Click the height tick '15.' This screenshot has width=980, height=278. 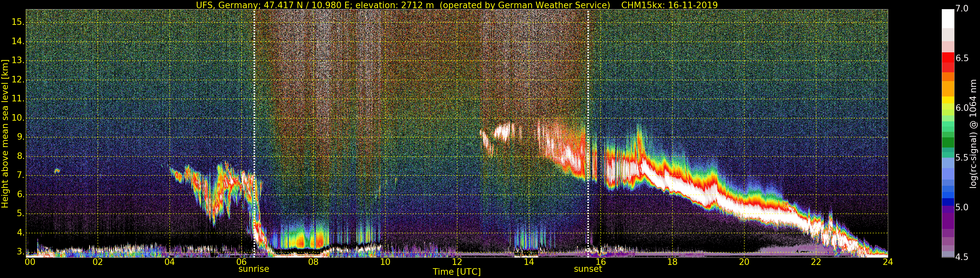18,22
